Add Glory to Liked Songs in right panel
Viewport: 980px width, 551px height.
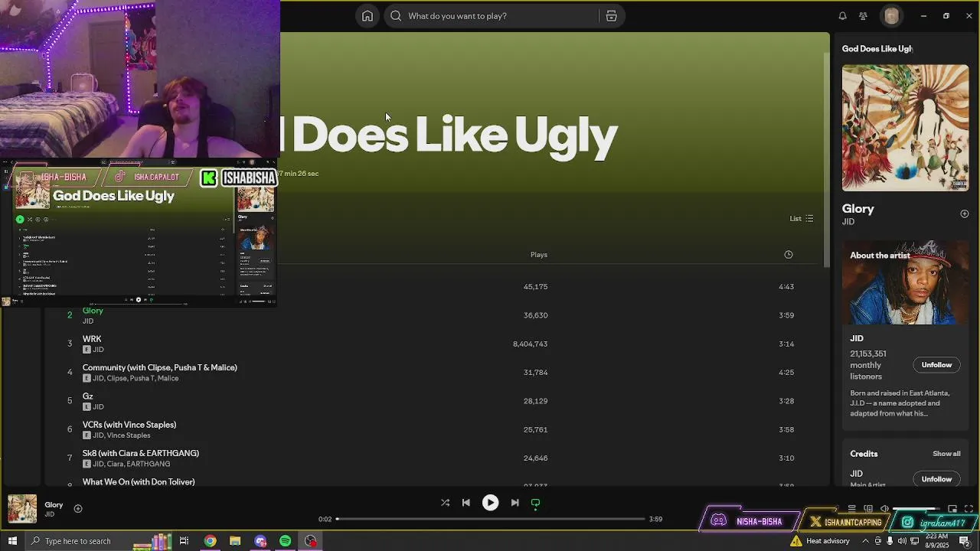(x=964, y=214)
